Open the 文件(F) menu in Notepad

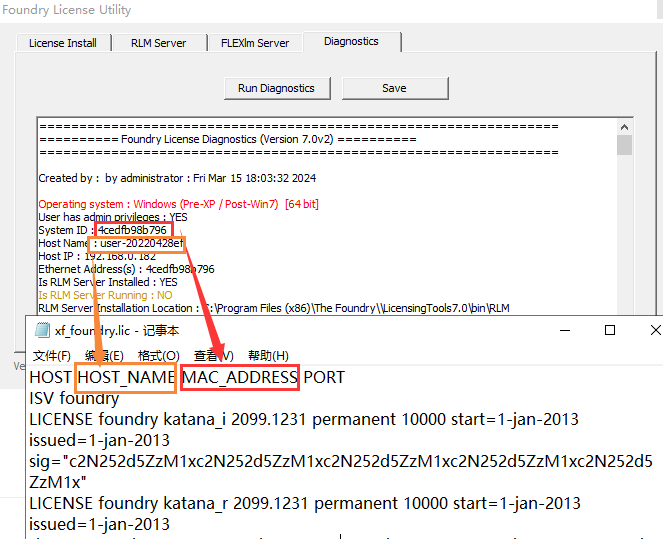tap(52, 356)
